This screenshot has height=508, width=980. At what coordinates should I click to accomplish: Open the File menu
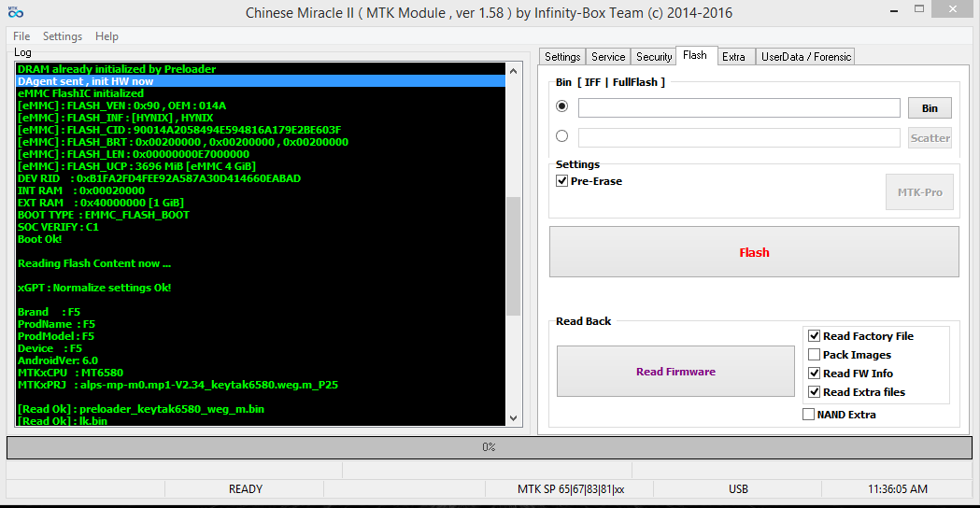(21, 36)
